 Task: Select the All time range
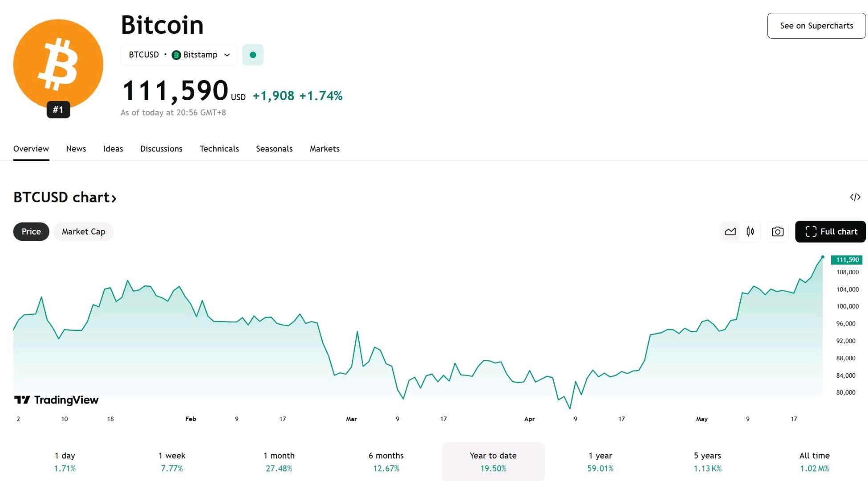(x=814, y=462)
